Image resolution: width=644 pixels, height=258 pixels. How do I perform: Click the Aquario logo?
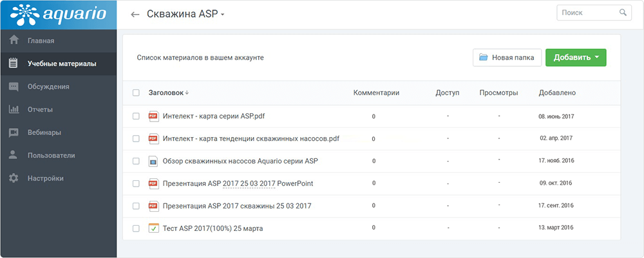click(x=58, y=14)
